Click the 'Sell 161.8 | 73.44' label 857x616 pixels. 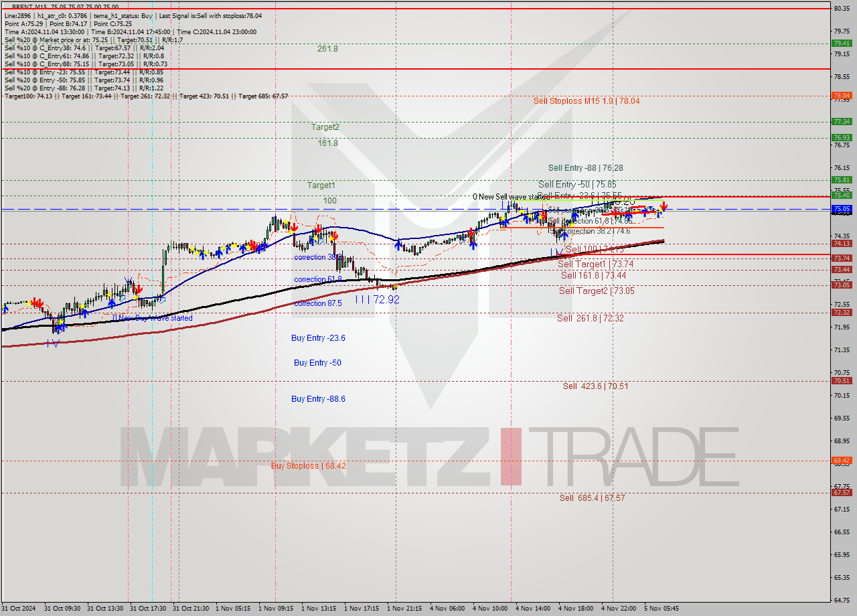pos(593,275)
